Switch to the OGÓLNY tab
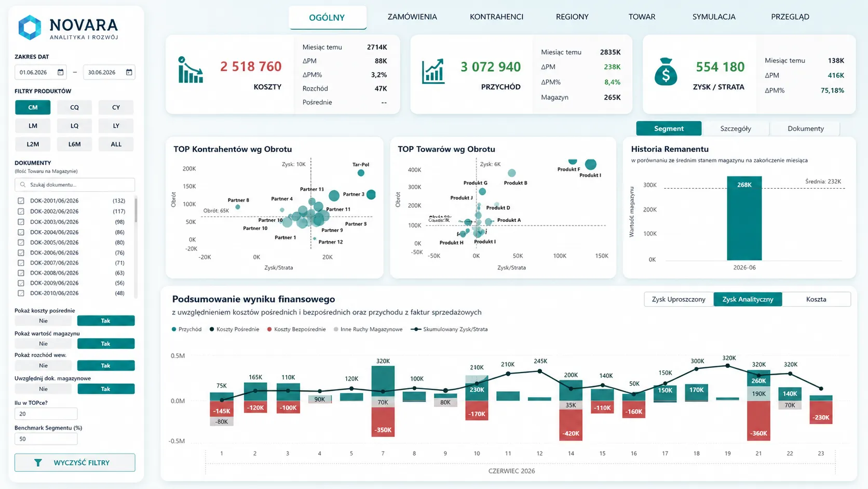Screen dimensions: 868x489 point(328,17)
